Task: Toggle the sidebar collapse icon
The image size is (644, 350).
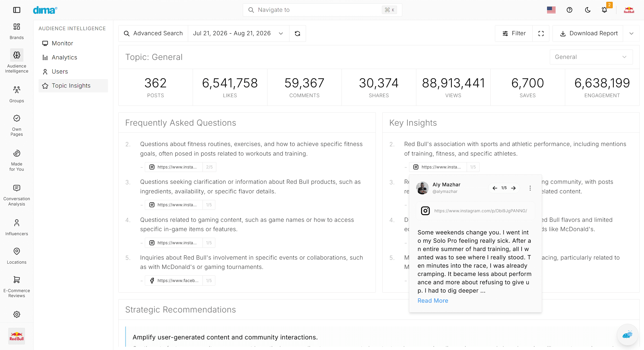Action: (x=17, y=10)
